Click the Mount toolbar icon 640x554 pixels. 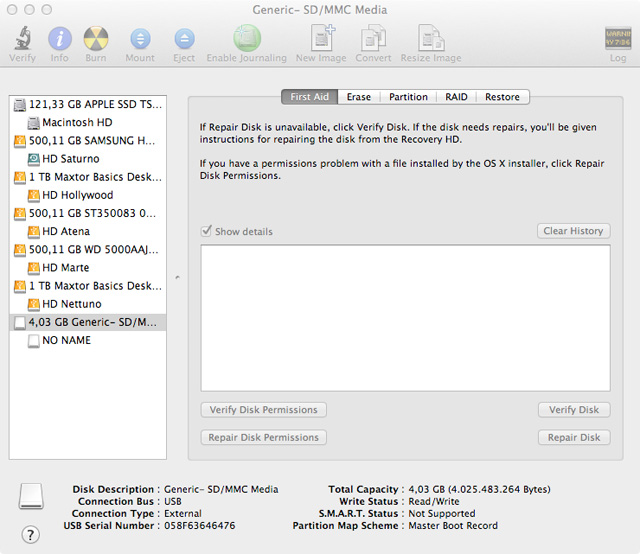(x=140, y=39)
